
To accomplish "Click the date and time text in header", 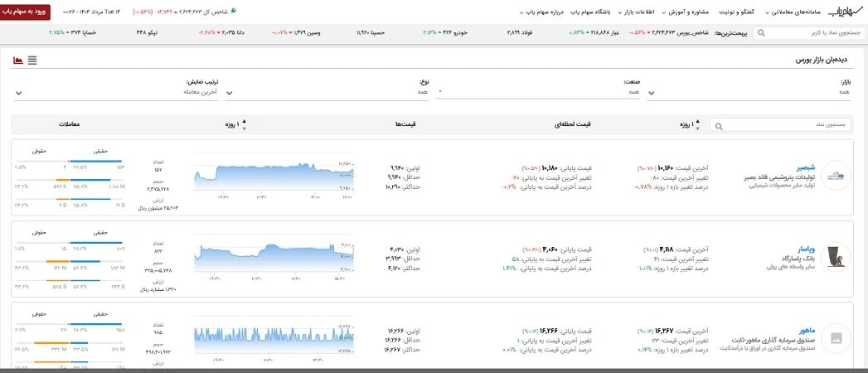I will coord(91,11).
